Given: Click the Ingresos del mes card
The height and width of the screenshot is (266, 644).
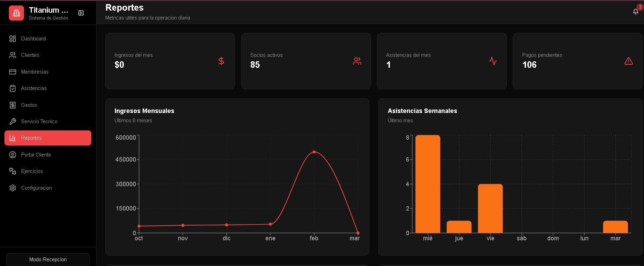Looking at the screenshot, I should [x=170, y=61].
